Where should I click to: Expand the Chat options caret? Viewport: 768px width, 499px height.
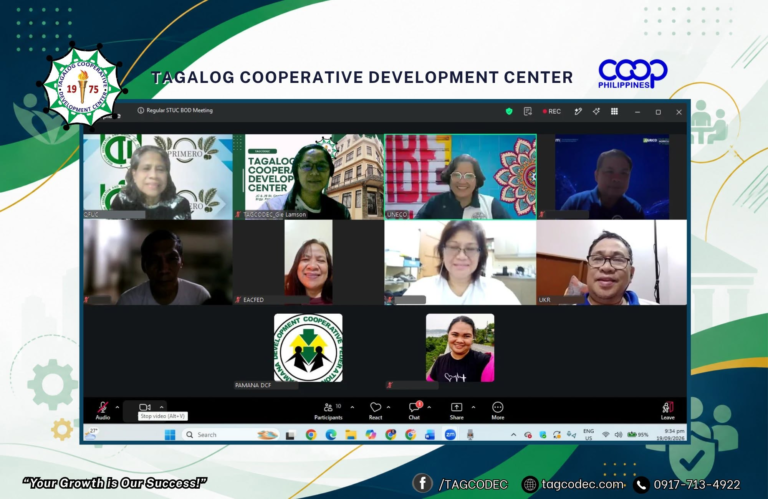[429, 407]
